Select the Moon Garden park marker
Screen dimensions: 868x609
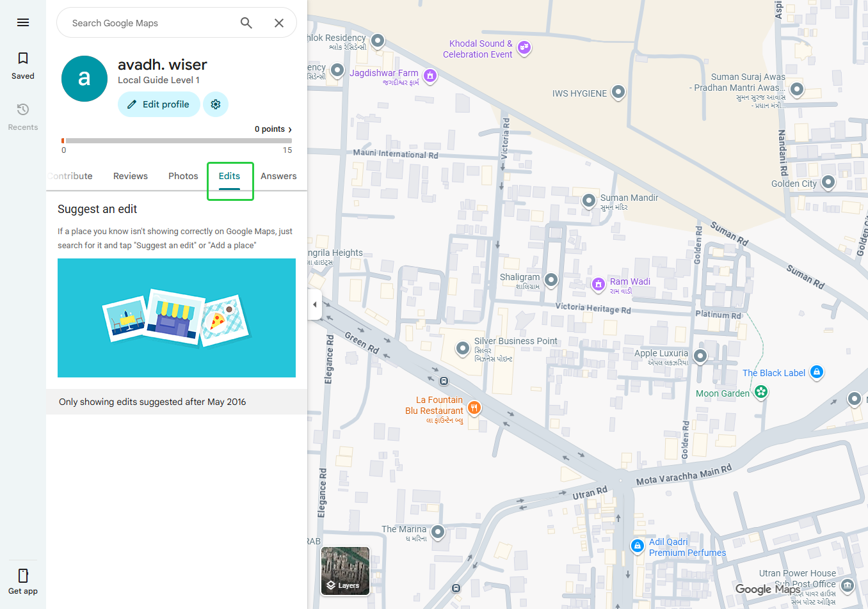point(760,391)
